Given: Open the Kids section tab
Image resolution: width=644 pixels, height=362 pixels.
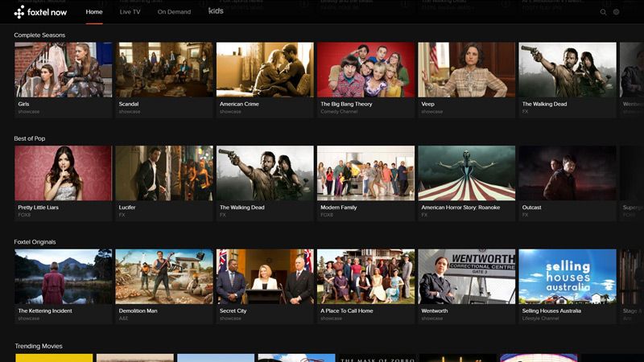Looking at the screenshot, I should pos(216,11).
